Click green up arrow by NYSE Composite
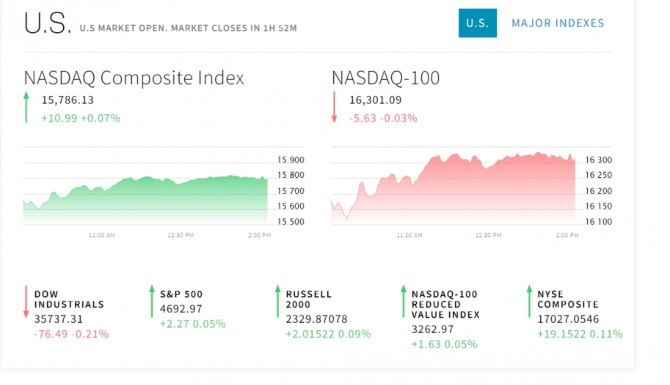This screenshot has height=385, width=670. tap(529, 301)
